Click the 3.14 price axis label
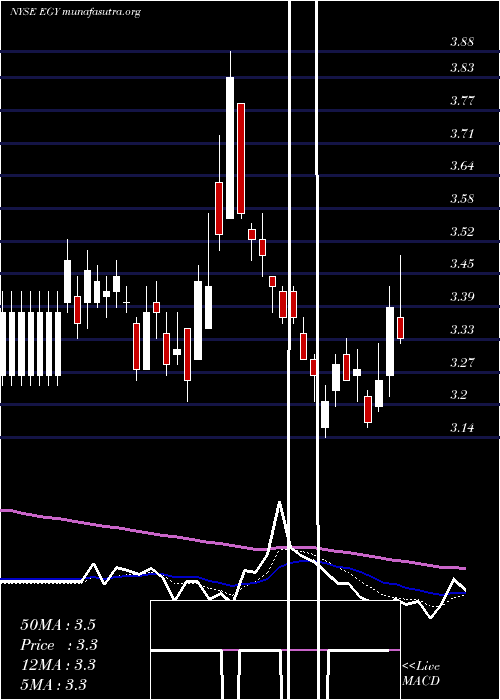This screenshot has height=700, width=500. point(462,428)
